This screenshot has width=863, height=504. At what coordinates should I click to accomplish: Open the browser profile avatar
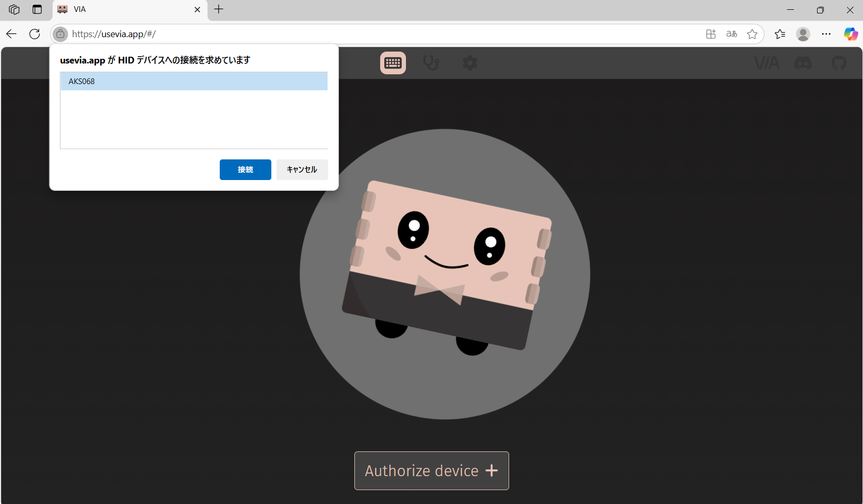coord(803,34)
